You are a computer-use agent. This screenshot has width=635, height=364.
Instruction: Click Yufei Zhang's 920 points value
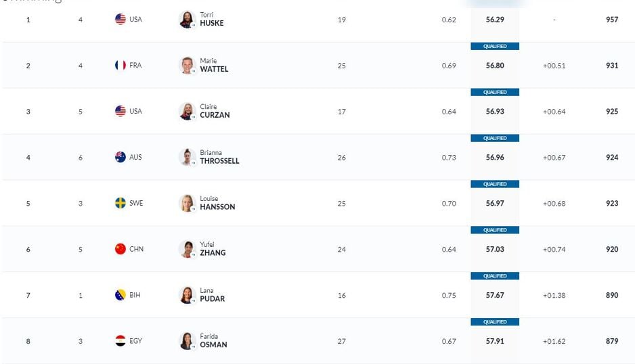pos(612,250)
